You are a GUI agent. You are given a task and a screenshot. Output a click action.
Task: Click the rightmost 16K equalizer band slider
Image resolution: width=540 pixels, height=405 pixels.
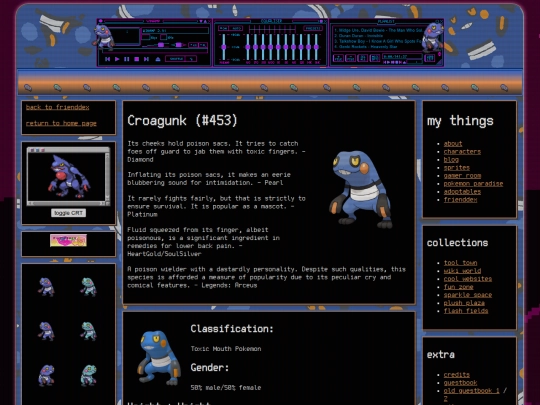pos(316,47)
